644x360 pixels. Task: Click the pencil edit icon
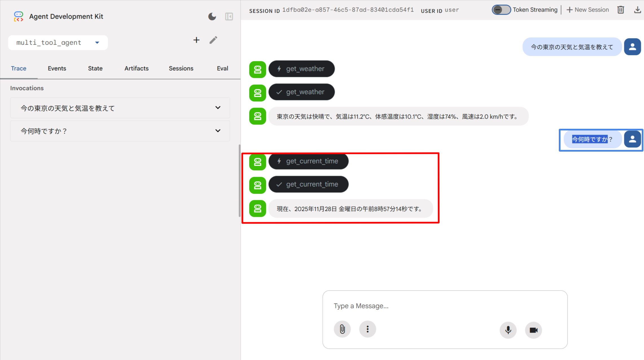click(x=214, y=40)
